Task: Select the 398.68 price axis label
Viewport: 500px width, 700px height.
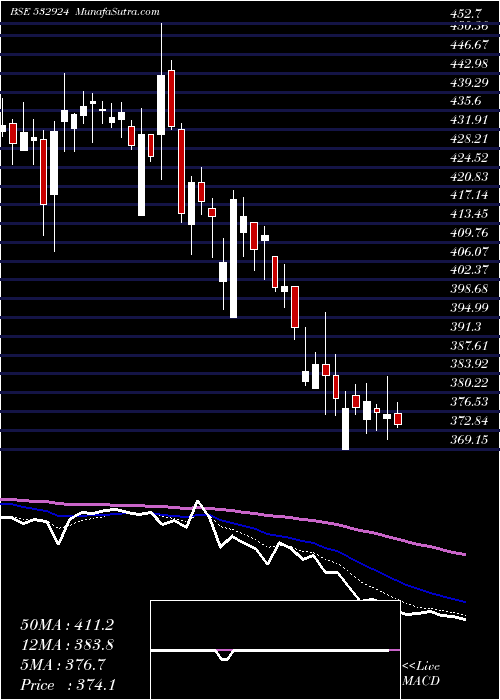Action: point(468,289)
